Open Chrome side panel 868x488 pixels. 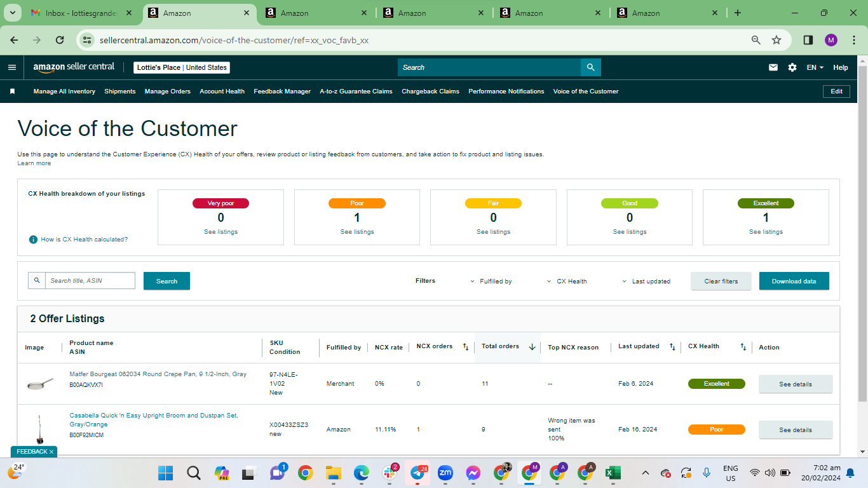coord(808,40)
